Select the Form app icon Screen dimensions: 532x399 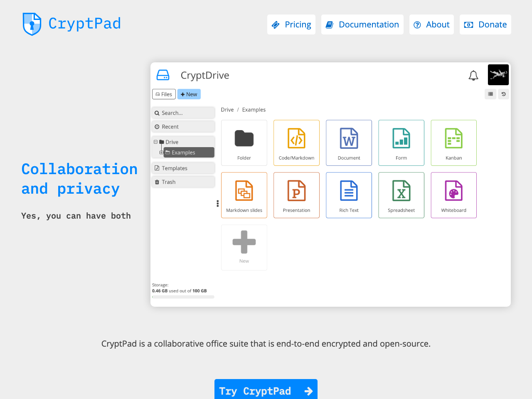pos(401,143)
